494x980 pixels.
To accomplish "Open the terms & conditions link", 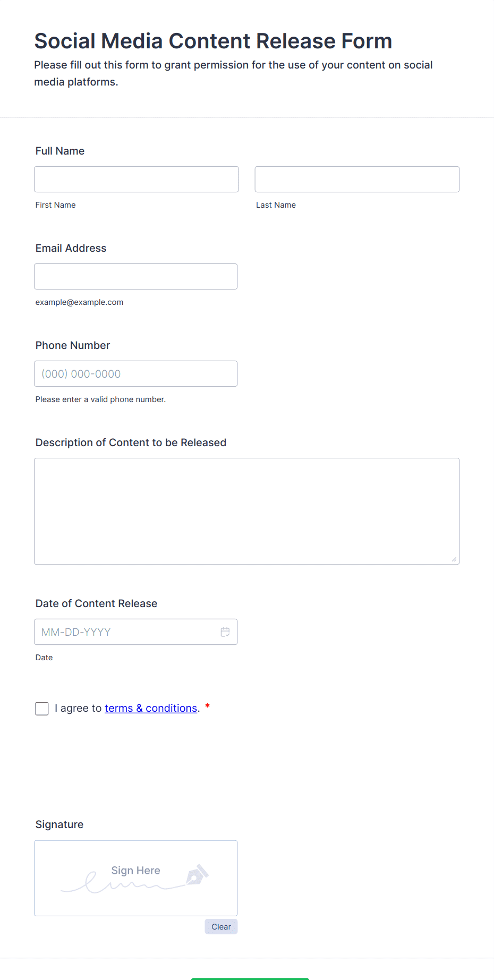I will 151,708.
